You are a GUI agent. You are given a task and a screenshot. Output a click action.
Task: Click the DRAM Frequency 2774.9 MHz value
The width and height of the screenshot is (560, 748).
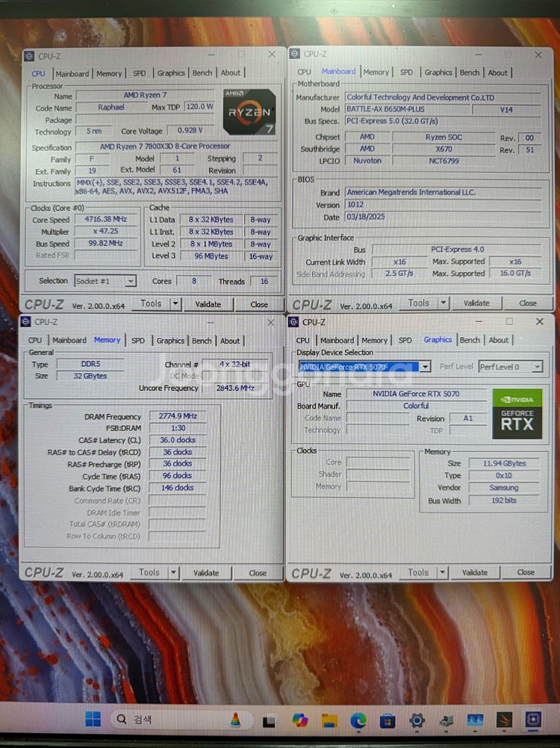point(178,416)
